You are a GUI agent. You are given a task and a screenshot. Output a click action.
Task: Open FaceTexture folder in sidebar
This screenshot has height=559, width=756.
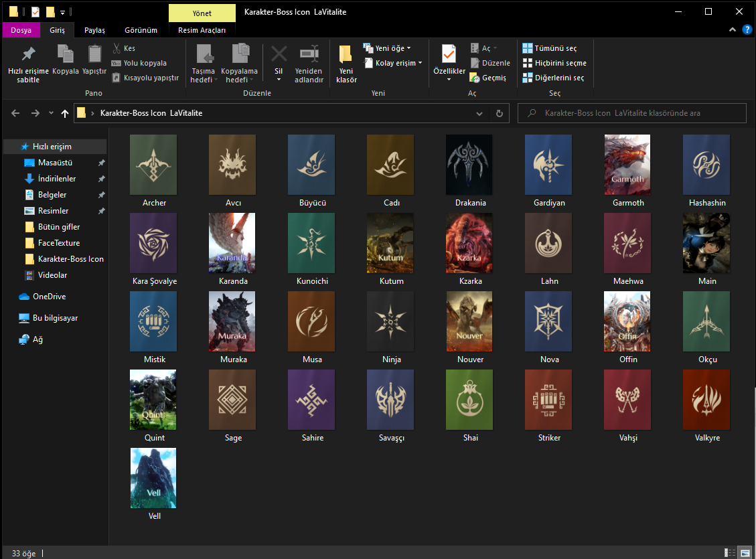(59, 243)
